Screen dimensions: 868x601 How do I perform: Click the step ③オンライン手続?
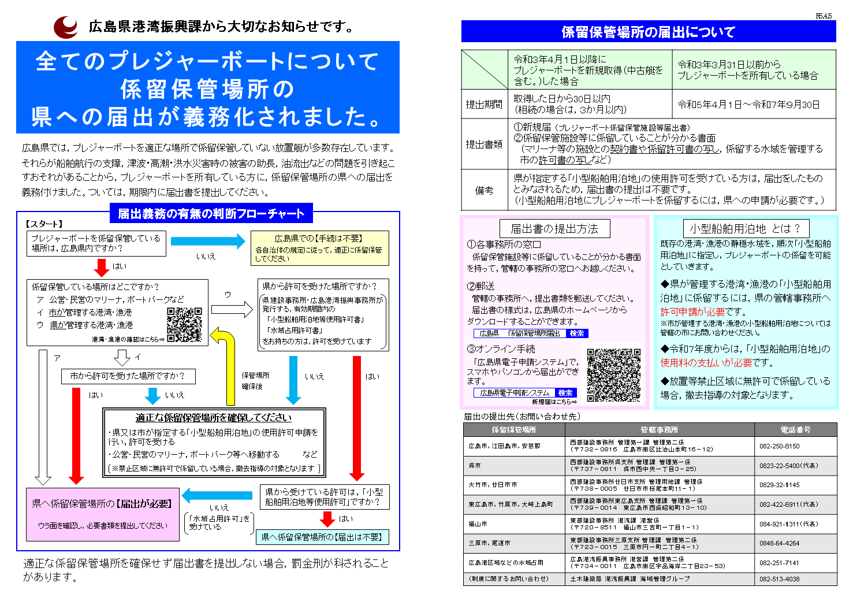pos(501,349)
